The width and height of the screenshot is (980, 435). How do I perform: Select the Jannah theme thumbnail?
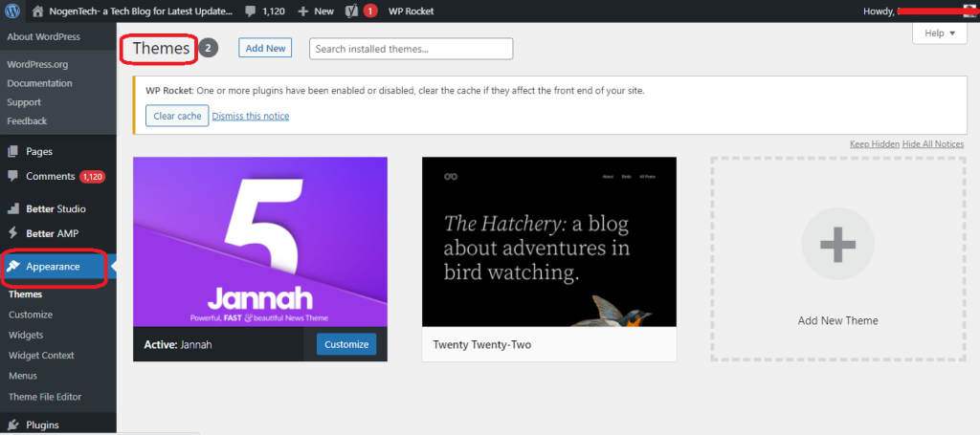tap(260, 242)
